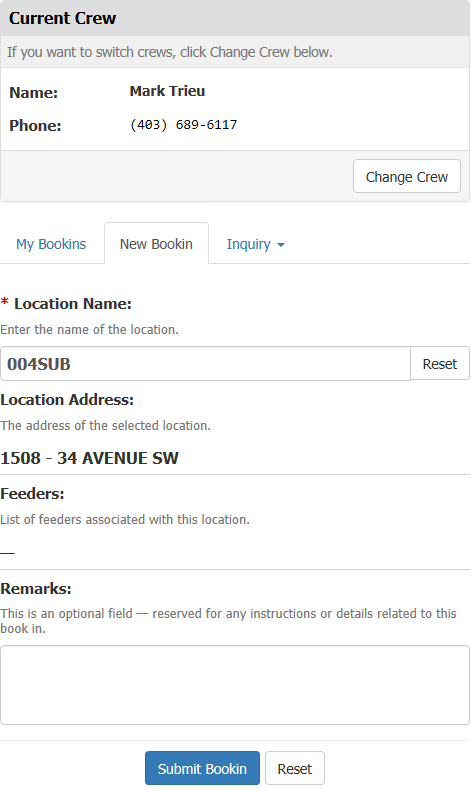
Task: Click the Feeders label
Action: click(x=32, y=494)
